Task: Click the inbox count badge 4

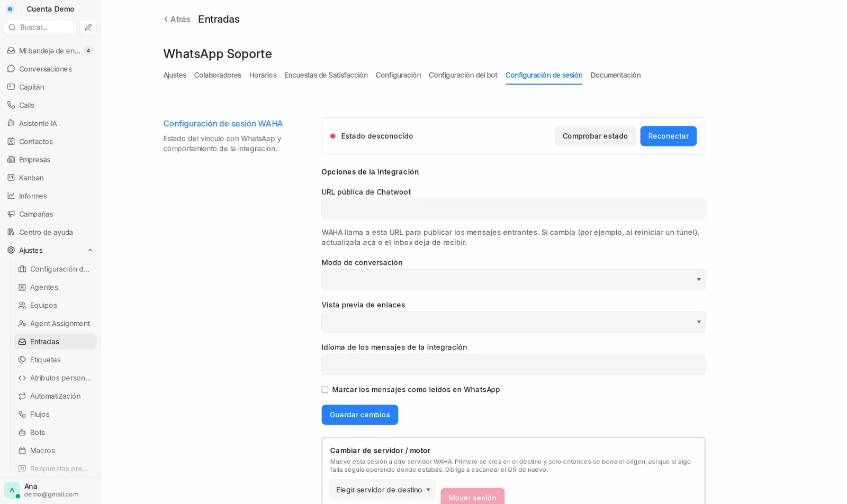Action: 88,51
